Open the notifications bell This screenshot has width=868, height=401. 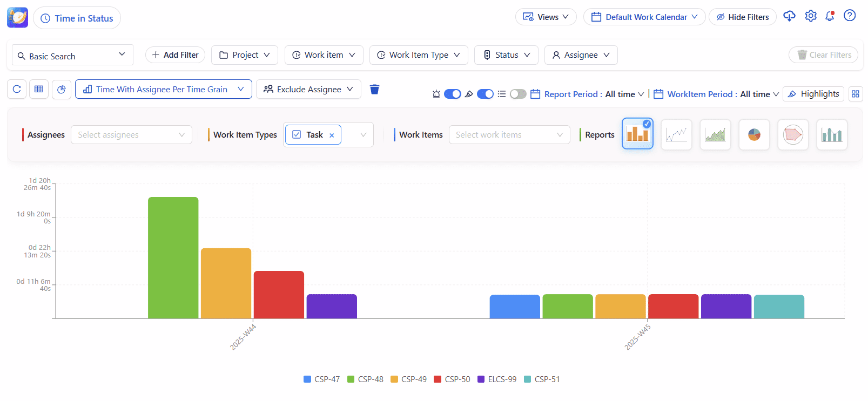point(830,16)
